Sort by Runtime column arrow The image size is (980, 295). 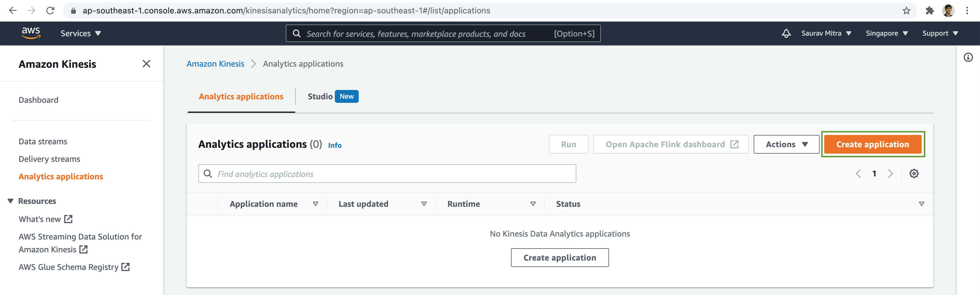point(533,204)
